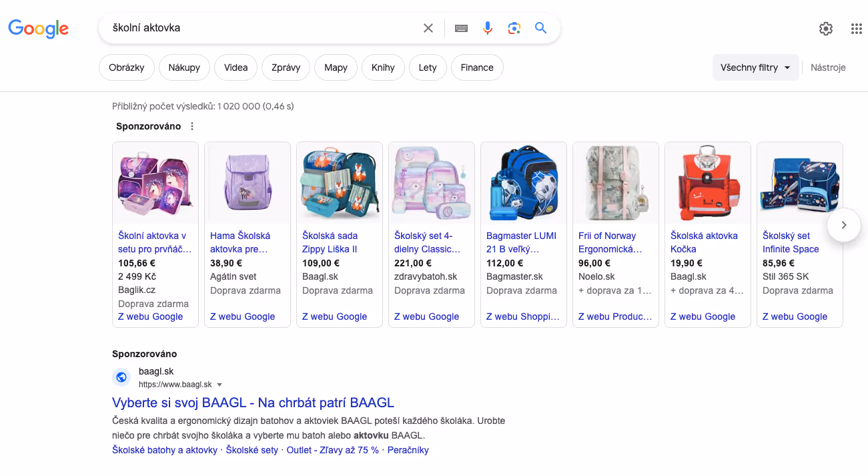The width and height of the screenshot is (868, 476).
Task: Click seller name 'zdravybatoh.sk'
Action: pos(426,276)
